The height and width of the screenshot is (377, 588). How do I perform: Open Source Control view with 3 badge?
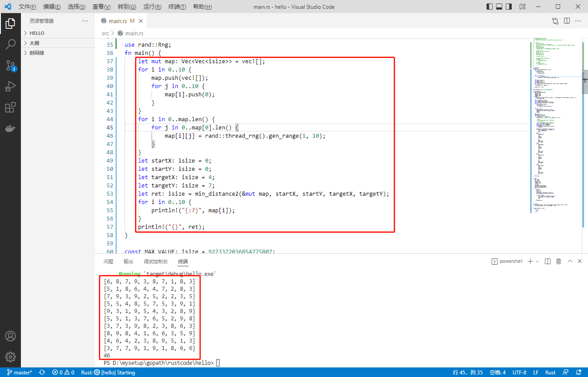click(10, 65)
